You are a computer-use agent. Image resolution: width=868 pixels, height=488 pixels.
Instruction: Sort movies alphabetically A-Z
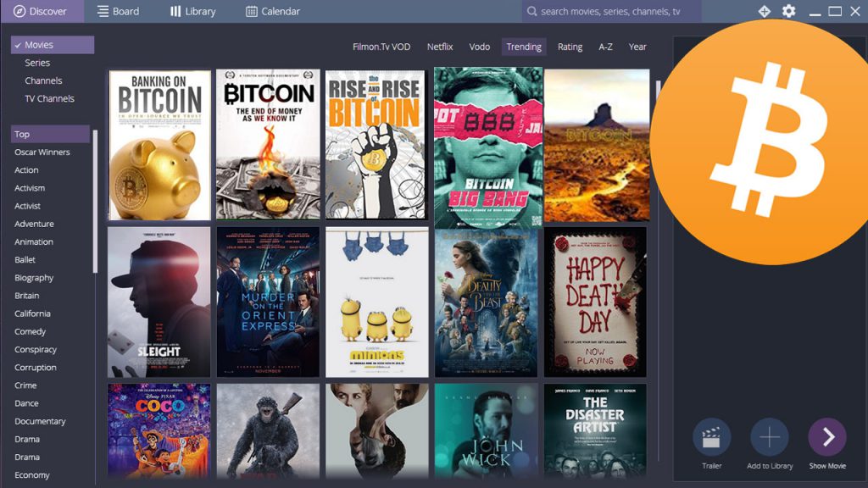tap(605, 47)
